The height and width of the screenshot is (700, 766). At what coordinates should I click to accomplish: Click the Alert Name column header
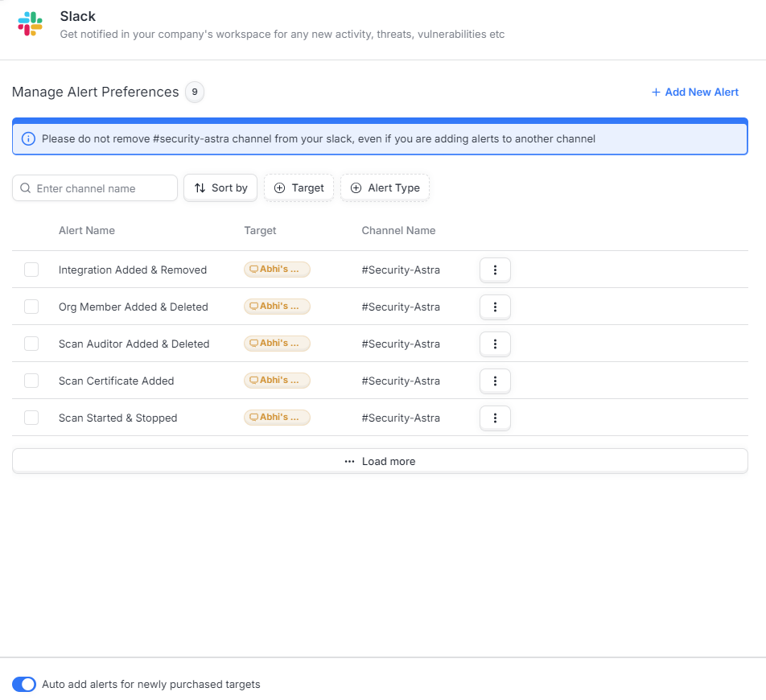86,231
